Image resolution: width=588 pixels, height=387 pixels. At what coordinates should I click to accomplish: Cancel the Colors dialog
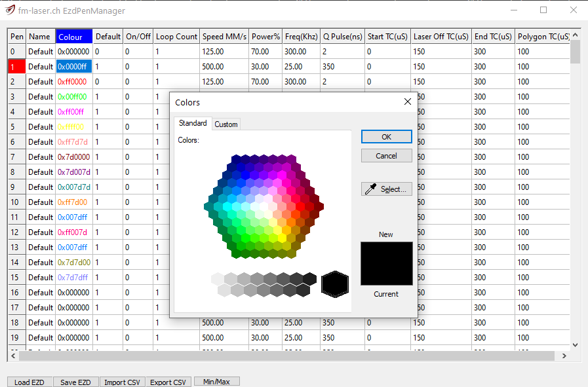pyautogui.click(x=386, y=156)
